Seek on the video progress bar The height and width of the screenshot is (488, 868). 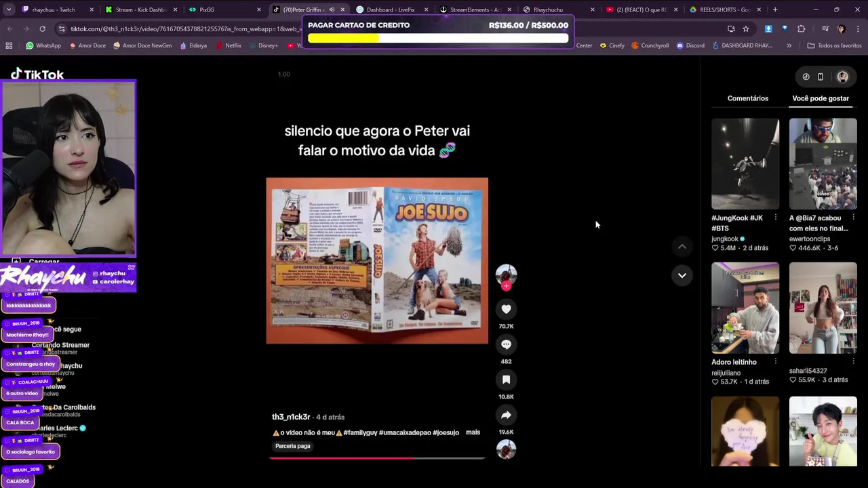[377, 458]
